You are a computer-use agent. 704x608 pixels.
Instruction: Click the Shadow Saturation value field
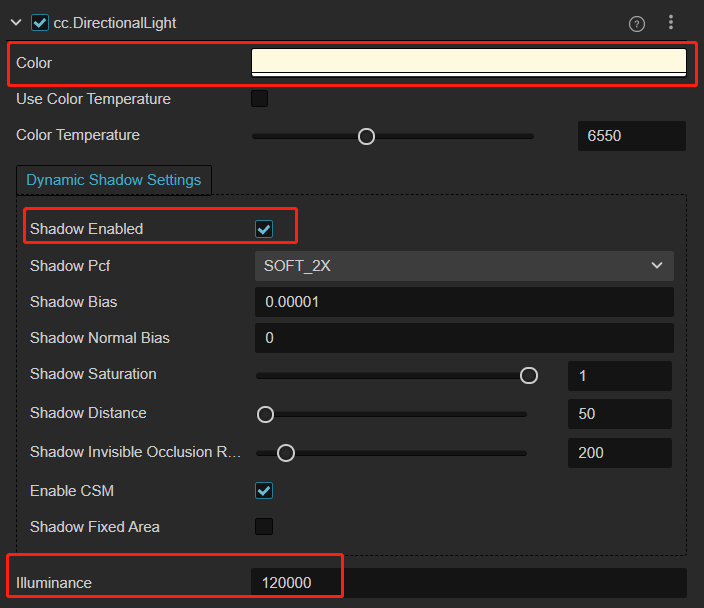pos(620,376)
